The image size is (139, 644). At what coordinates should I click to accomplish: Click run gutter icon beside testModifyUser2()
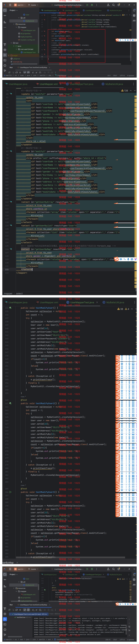(10, 403)
